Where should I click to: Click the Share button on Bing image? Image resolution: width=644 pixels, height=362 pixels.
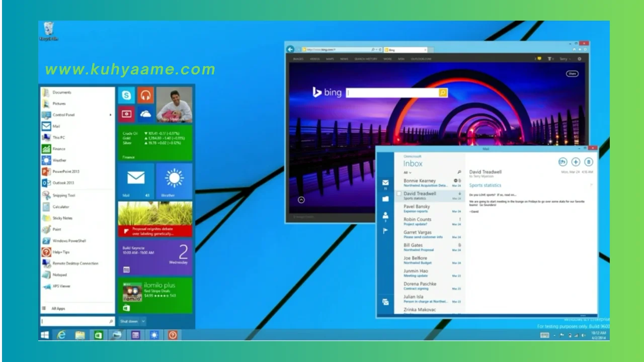572,74
